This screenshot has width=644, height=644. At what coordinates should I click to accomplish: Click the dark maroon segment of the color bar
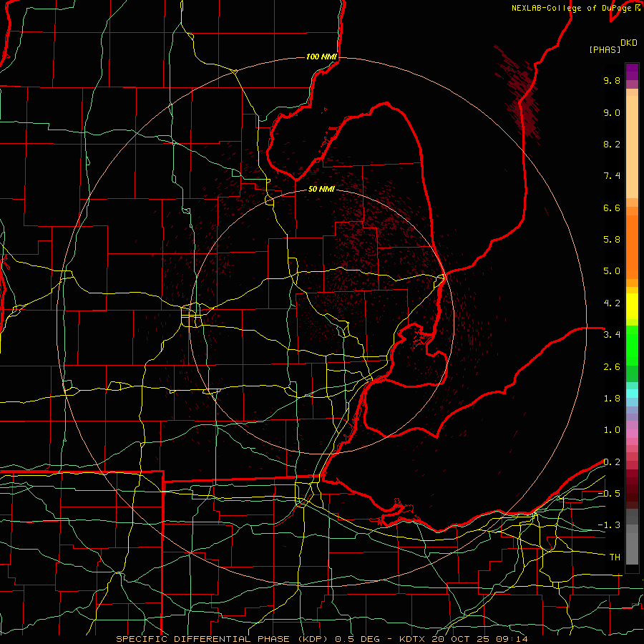[632, 489]
